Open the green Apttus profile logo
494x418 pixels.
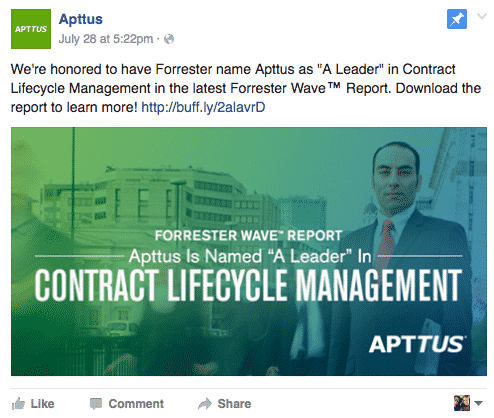point(31,29)
